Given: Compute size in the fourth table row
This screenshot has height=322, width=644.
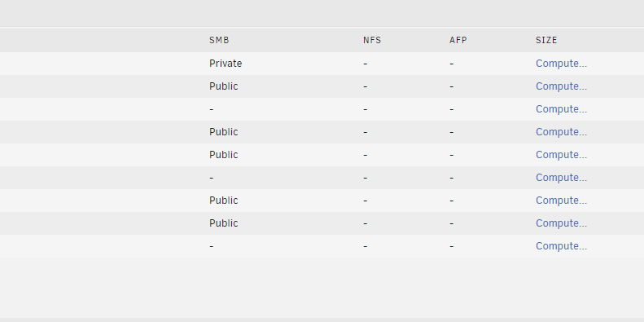Looking at the screenshot, I should 561,132.
